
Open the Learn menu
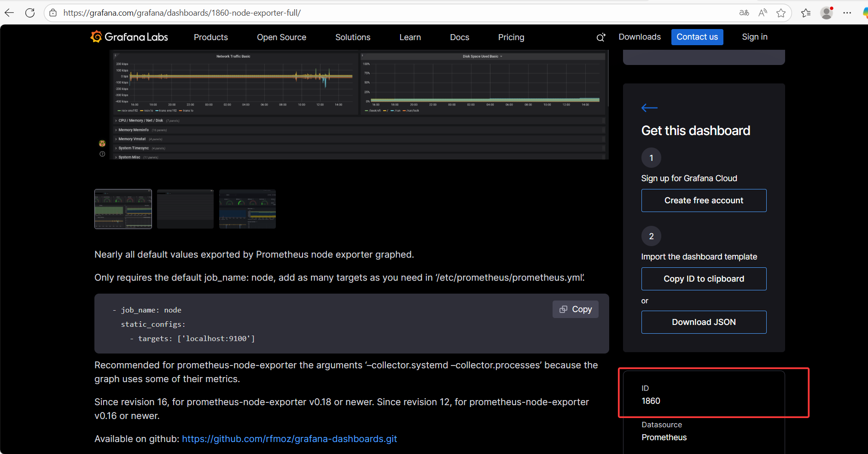coord(410,37)
